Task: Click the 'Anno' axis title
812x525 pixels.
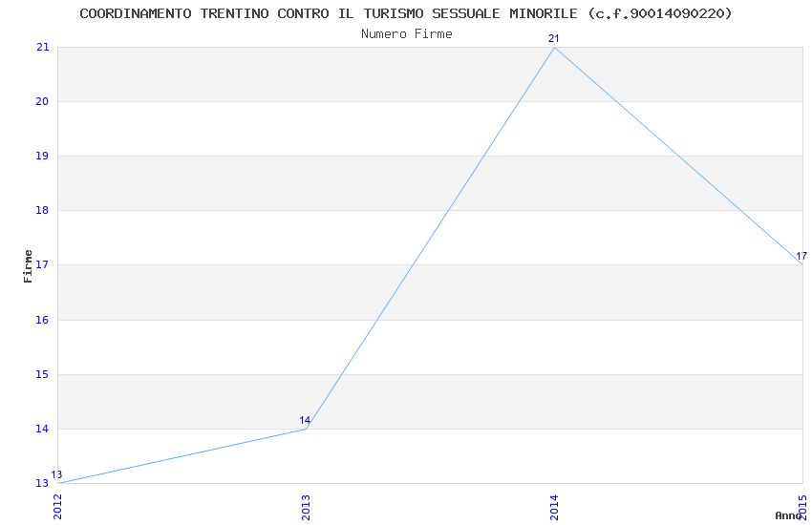Action: point(788,515)
